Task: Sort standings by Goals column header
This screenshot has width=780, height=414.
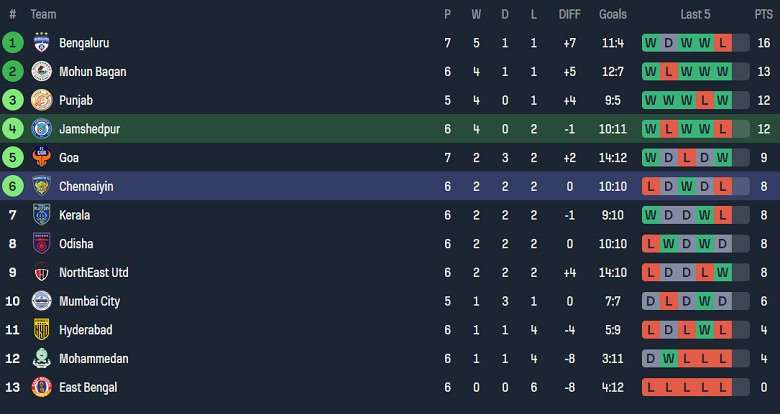Action: click(x=613, y=14)
